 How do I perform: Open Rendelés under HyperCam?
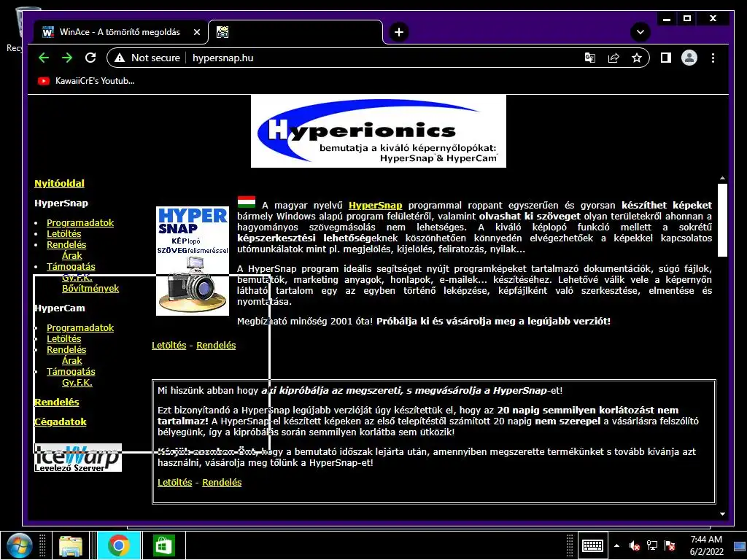coord(66,350)
